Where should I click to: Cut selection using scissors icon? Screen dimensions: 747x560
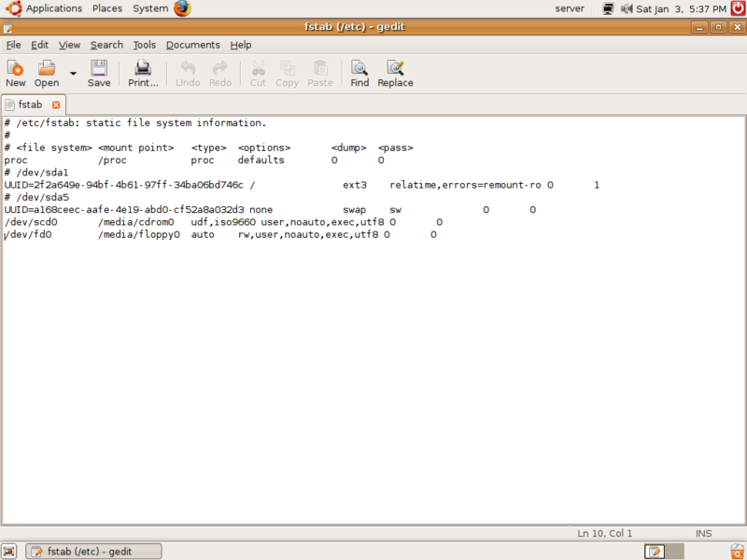[x=258, y=74]
